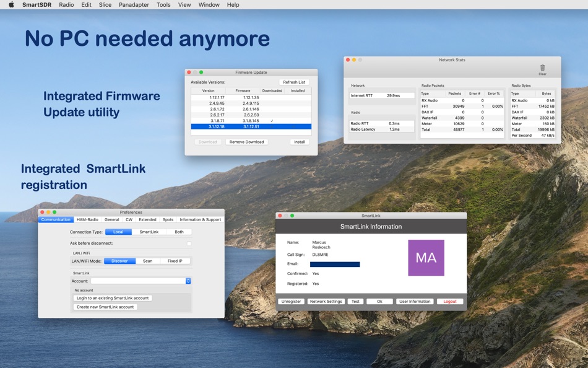Image resolution: width=588 pixels, height=368 pixels.
Task: Open the Edit menu
Action: (86, 4)
